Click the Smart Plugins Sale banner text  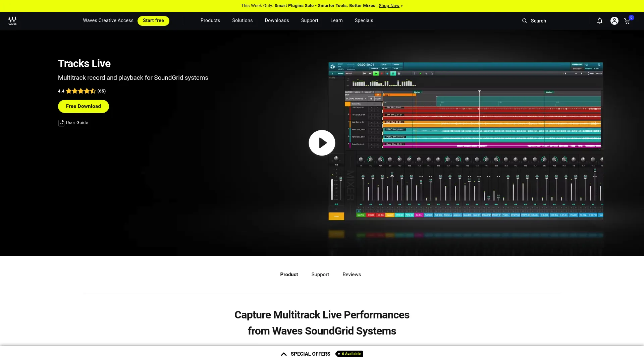[325, 6]
